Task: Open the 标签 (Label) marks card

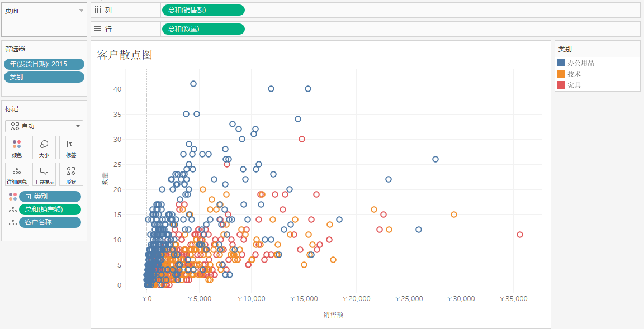Action: [x=71, y=147]
